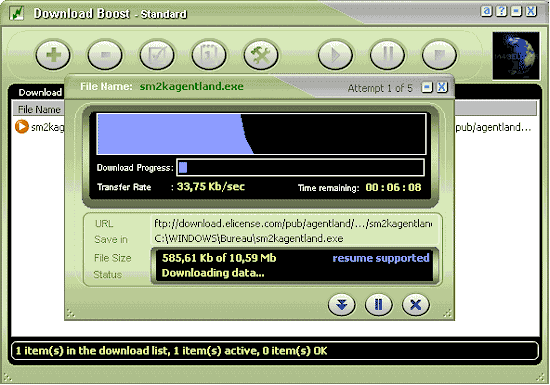550x385 pixels.
Task: Pause the sm2kagentland.exe download in dialog
Action: pyautogui.click(x=378, y=304)
